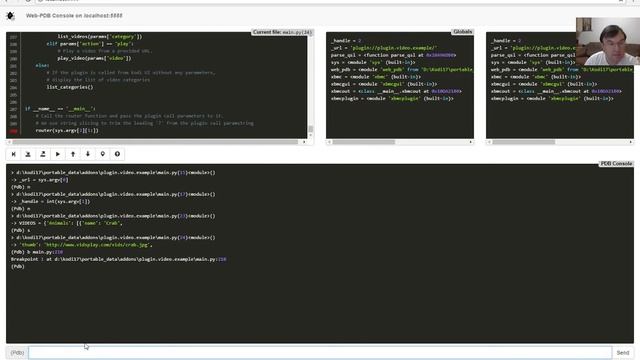Click the code panel scrollbar left arrow

[9, 142]
